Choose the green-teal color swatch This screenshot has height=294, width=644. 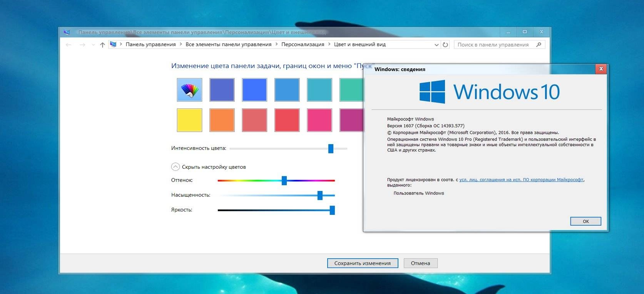[x=351, y=90]
